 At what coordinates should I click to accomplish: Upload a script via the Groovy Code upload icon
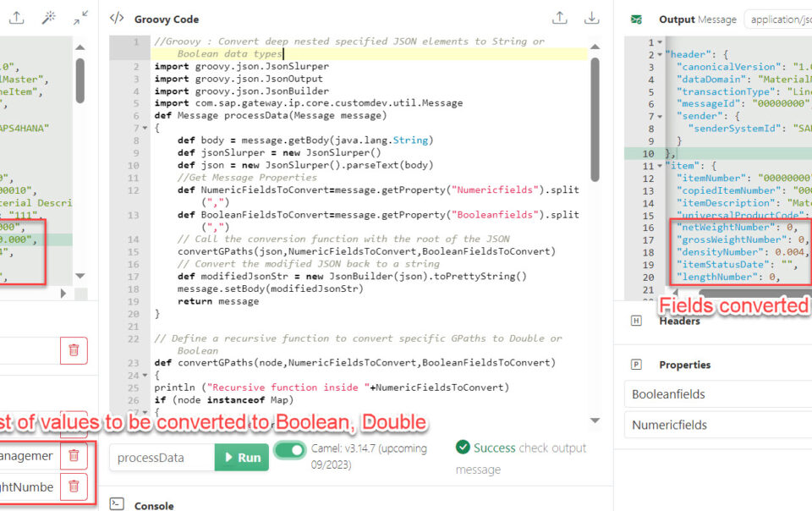coord(559,18)
